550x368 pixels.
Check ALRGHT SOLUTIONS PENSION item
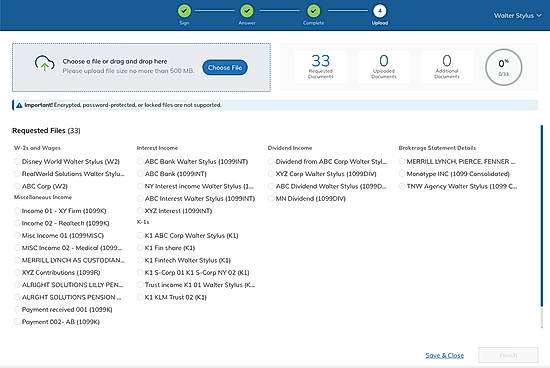tap(17, 297)
